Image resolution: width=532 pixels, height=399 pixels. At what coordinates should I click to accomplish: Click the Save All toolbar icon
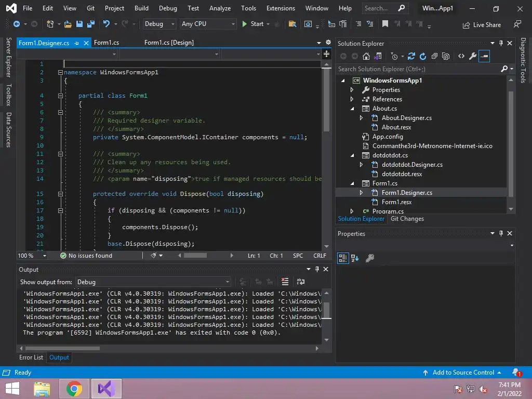pos(90,24)
